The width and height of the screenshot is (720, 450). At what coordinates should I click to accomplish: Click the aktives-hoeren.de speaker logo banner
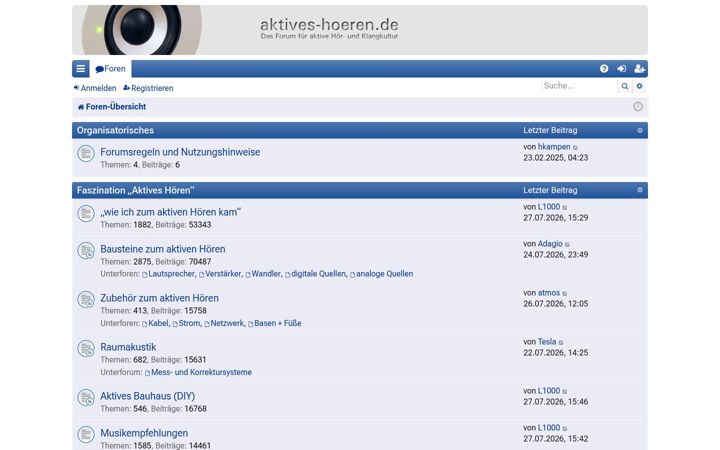tap(360, 30)
